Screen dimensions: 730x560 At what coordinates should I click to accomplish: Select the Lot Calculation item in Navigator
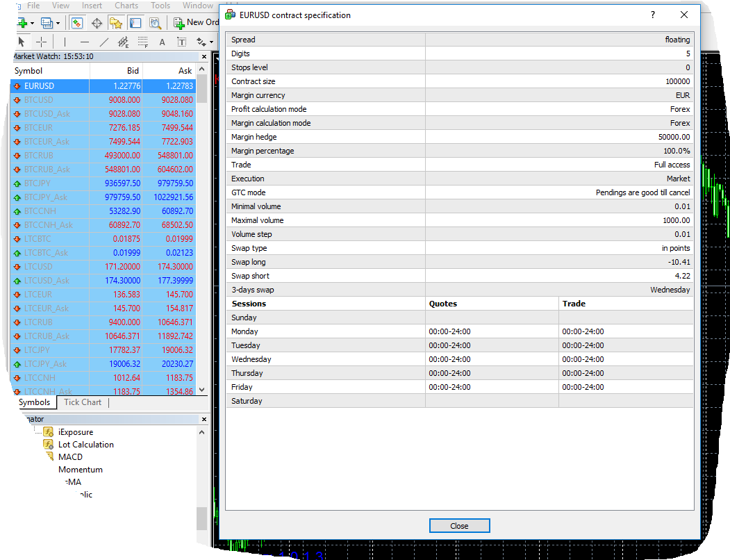pos(85,445)
